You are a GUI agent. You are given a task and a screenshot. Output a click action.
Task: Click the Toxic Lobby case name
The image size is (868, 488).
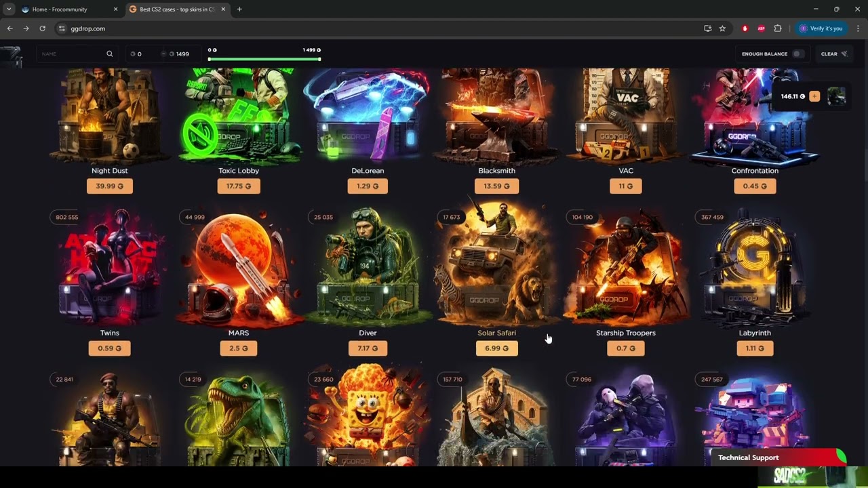point(239,171)
